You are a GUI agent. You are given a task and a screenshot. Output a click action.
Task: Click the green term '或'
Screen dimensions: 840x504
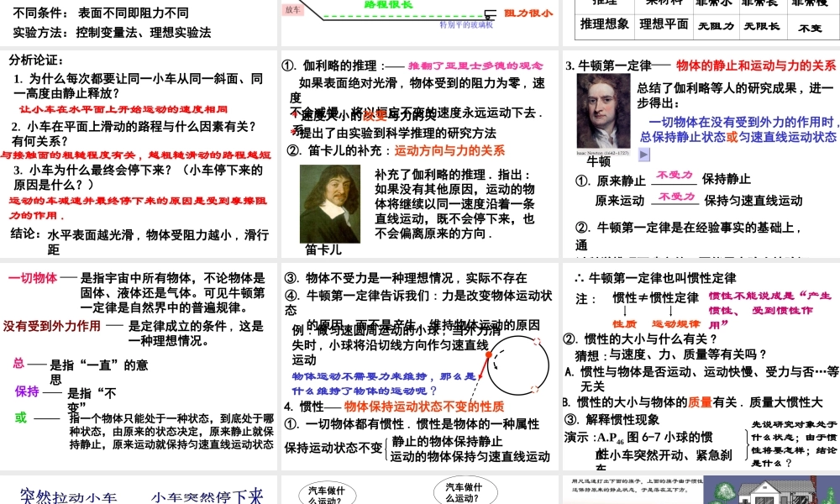click(21, 417)
